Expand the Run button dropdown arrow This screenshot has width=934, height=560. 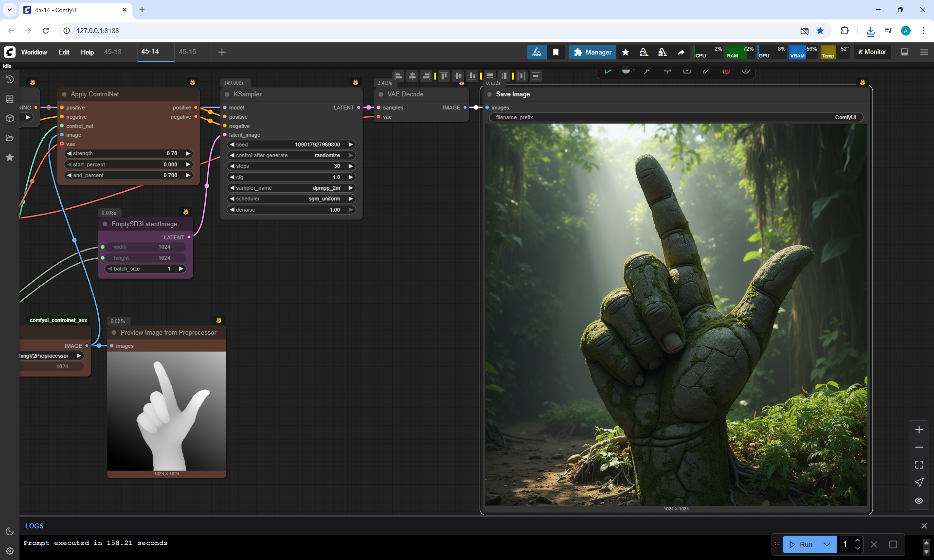click(826, 544)
